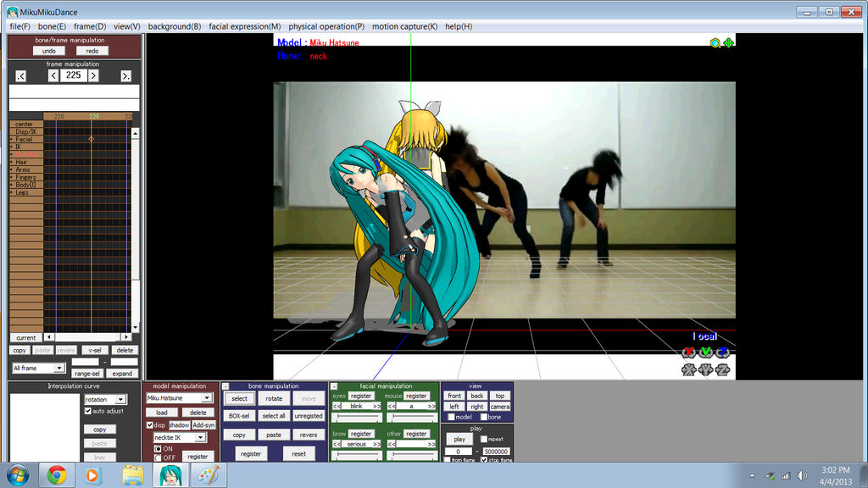Click the blue Z rotation axis icon
Image resolution: width=868 pixels, height=488 pixels.
pos(722,352)
